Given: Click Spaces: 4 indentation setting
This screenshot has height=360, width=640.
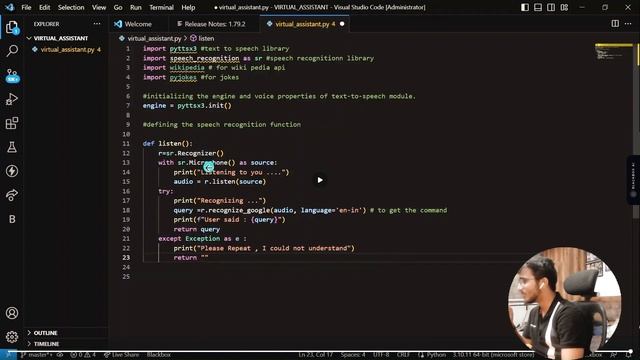Looking at the screenshot, I should pyautogui.click(x=353, y=355).
